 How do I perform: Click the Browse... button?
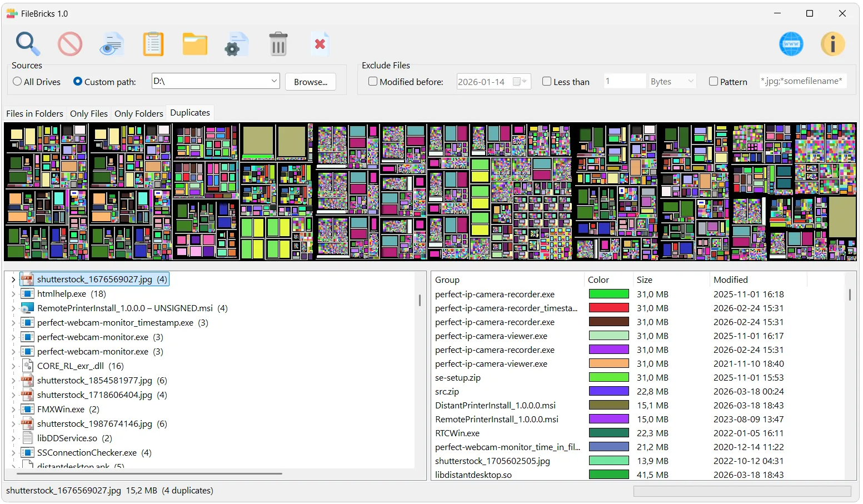[x=311, y=82]
